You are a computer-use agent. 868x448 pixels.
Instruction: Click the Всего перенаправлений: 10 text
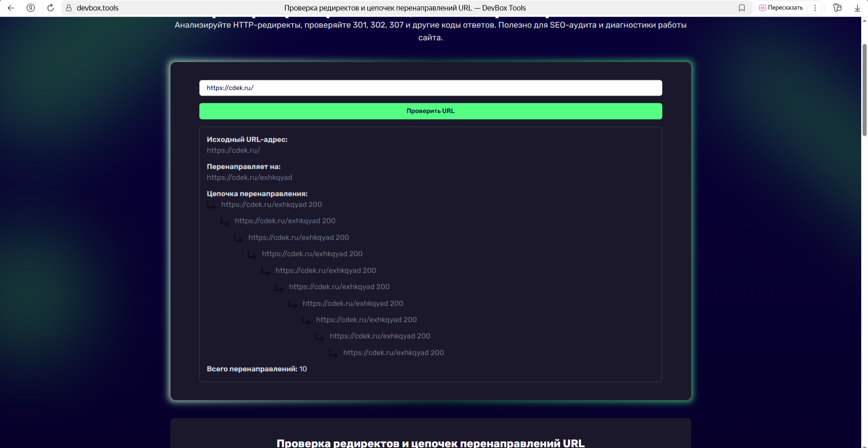tap(257, 369)
